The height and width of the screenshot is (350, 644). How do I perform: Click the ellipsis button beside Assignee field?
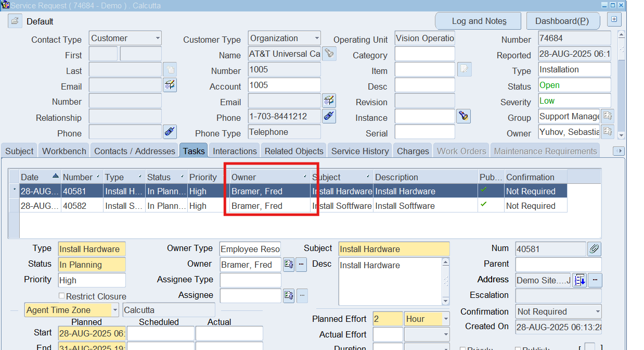pyautogui.click(x=302, y=296)
